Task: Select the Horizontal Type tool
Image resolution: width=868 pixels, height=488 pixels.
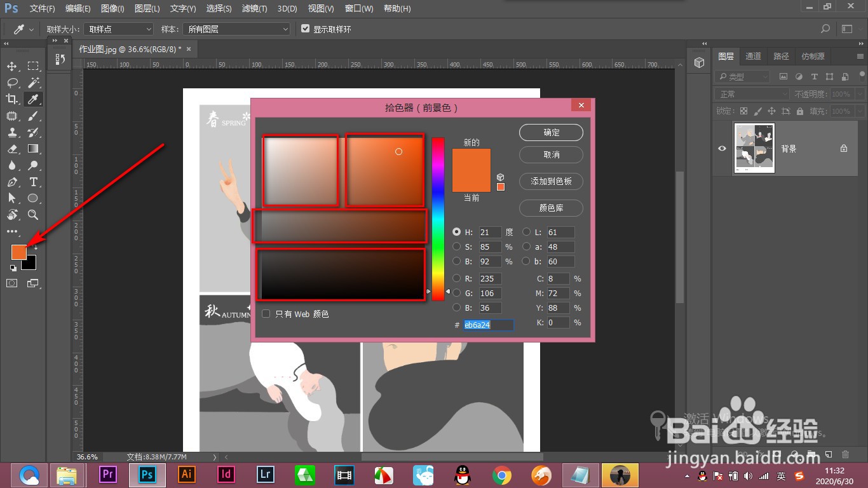Action: 33,182
